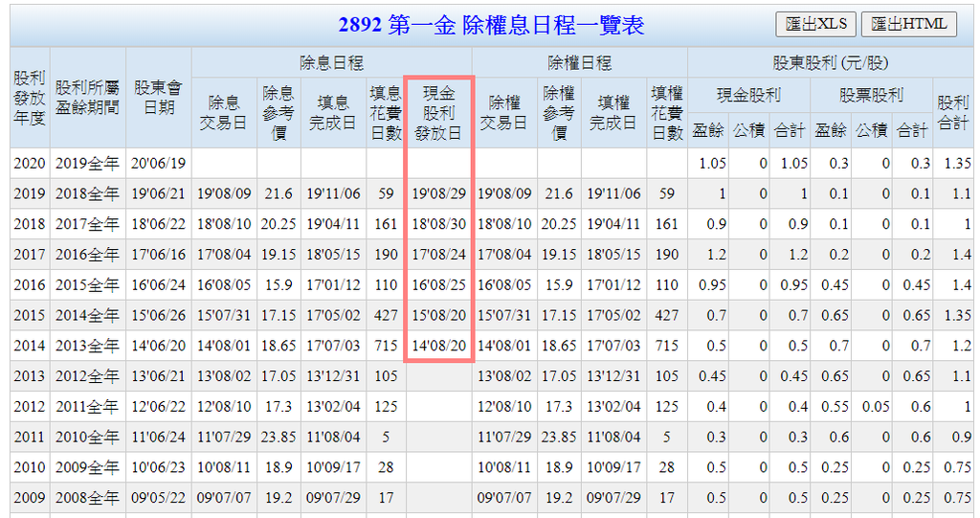This screenshot has width=980, height=518.
Task: Click cash dividend payout date 14'08/20
Action: tap(438, 346)
